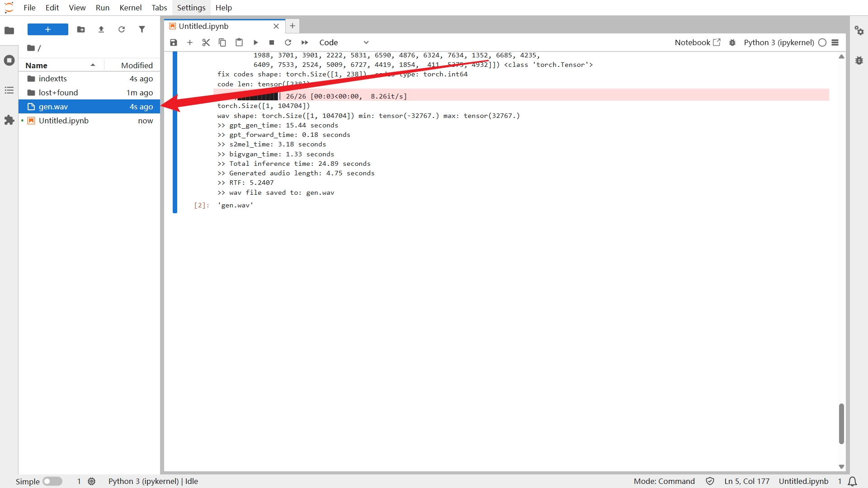The image size is (868, 488).
Task: Open the Run menu
Action: [103, 8]
